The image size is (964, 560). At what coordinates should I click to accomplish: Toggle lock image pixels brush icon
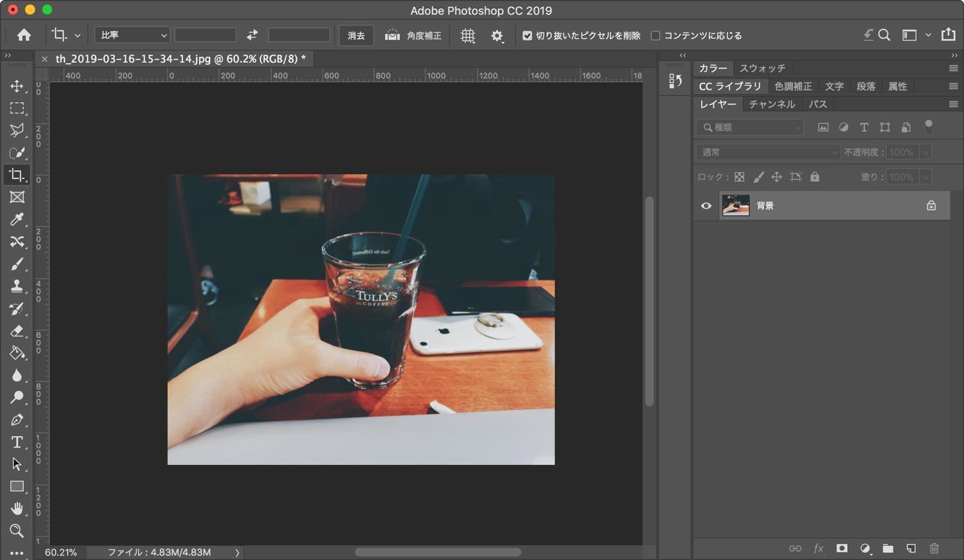758,177
